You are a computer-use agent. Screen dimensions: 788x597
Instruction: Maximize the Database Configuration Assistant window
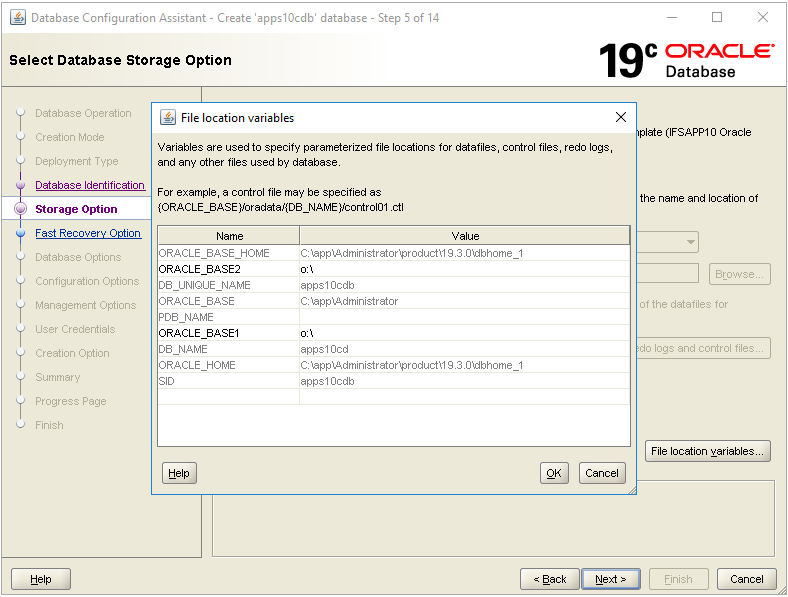[717, 18]
